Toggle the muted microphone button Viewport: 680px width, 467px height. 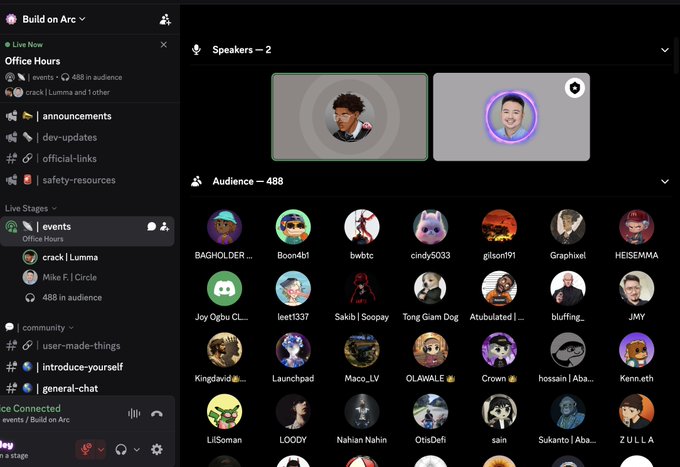(86, 449)
